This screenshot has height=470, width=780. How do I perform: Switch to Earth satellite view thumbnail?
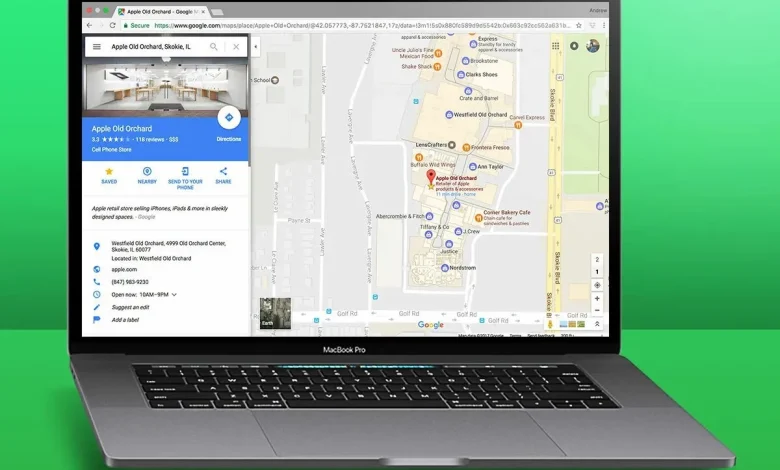click(x=275, y=313)
